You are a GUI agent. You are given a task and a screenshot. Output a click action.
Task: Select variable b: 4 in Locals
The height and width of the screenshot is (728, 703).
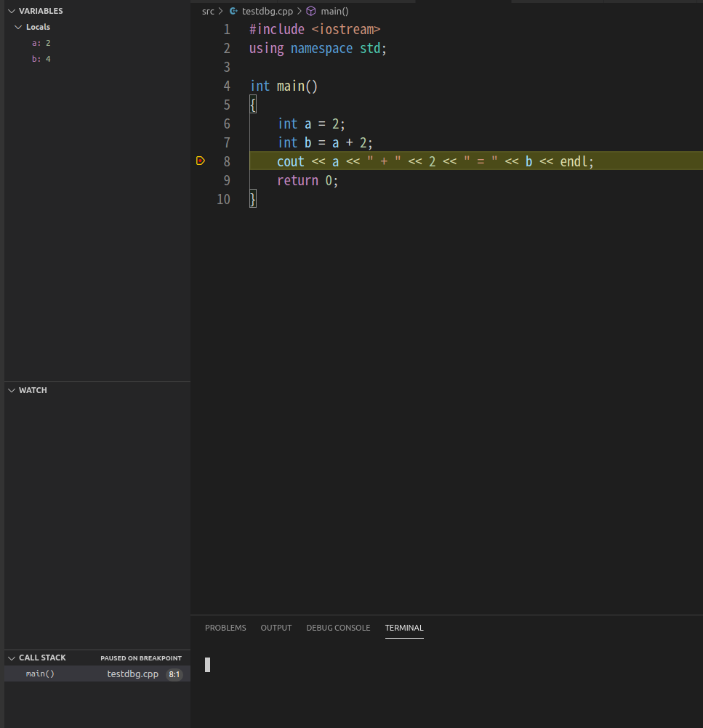point(41,59)
